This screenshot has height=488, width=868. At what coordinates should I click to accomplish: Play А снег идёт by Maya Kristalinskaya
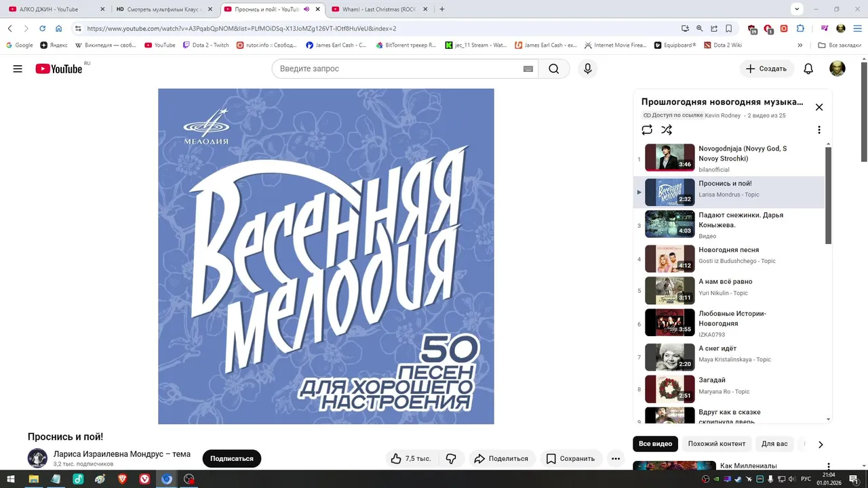(729, 357)
